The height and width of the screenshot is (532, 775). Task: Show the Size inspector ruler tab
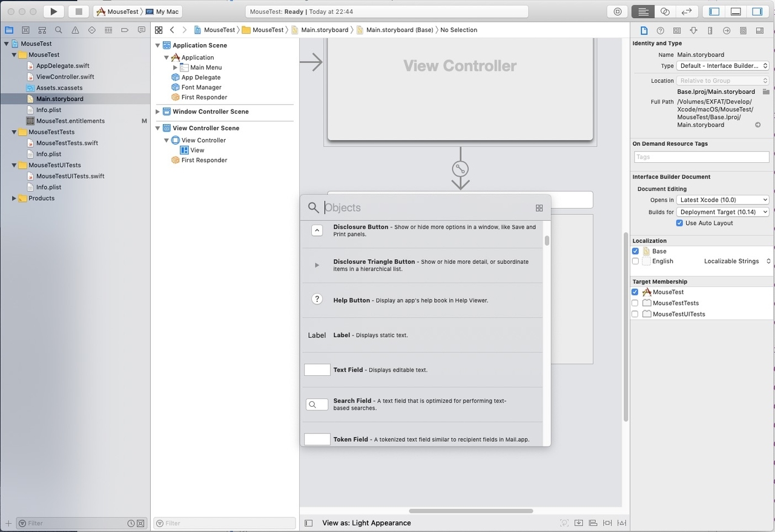coord(710,30)
